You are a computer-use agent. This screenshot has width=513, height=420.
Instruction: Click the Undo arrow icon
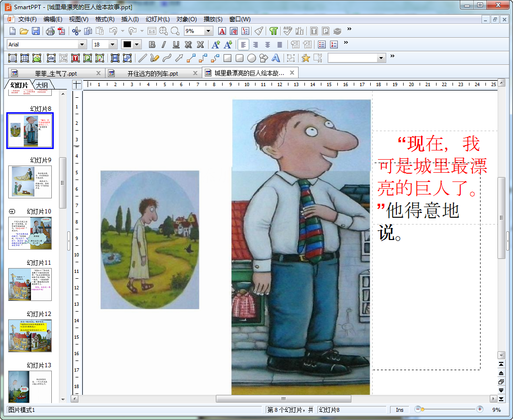113,31
